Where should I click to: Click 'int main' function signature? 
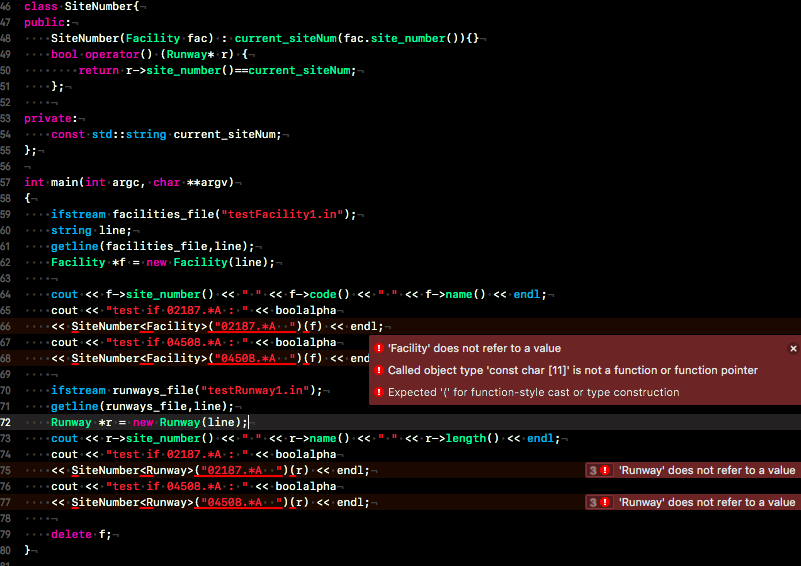[x=129, y=182]
